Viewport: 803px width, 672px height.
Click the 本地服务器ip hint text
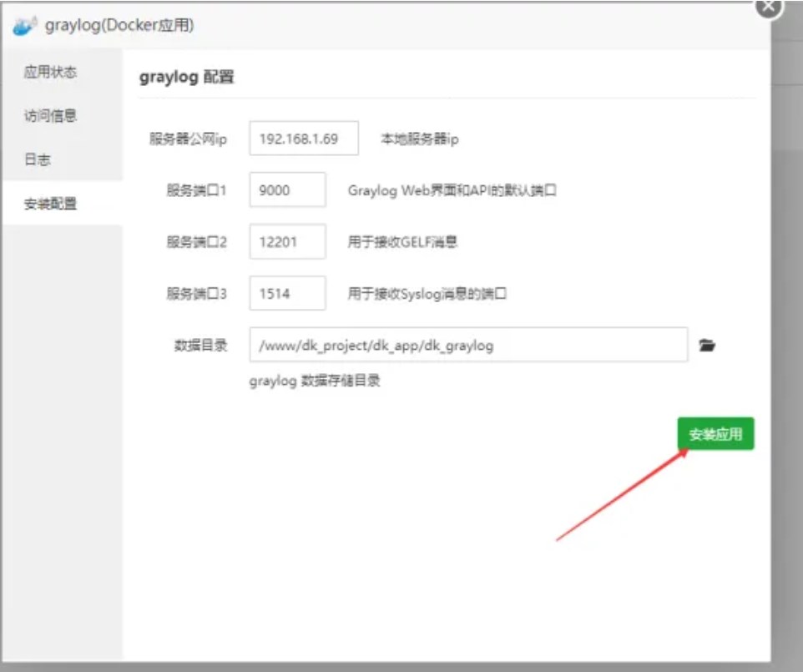[x=419, y=139]
